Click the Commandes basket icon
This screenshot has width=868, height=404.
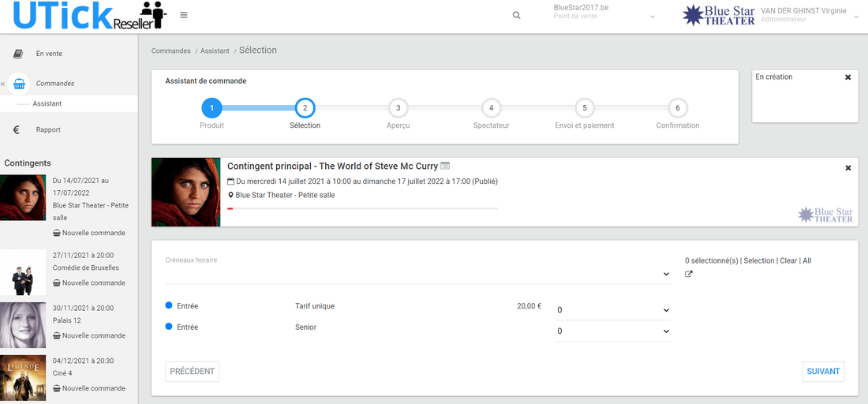tap(19, 84)
